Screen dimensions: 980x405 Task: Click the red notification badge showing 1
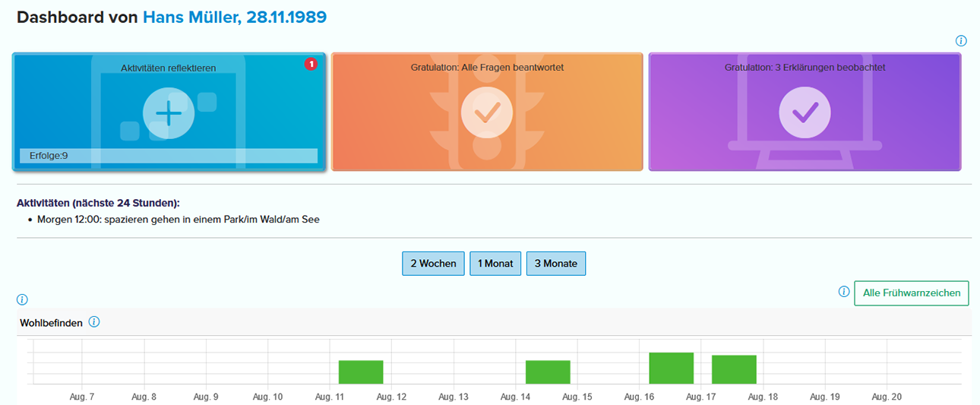[311, 65]
